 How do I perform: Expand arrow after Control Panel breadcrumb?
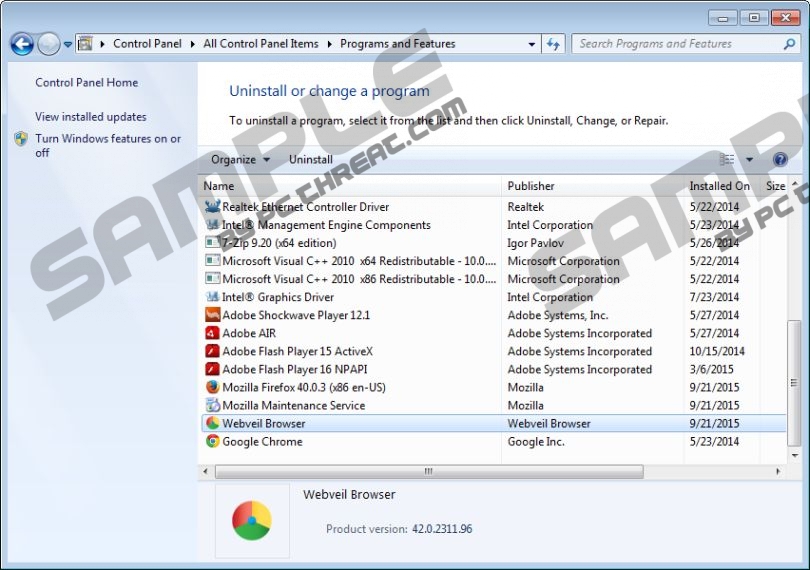[193, 44]
